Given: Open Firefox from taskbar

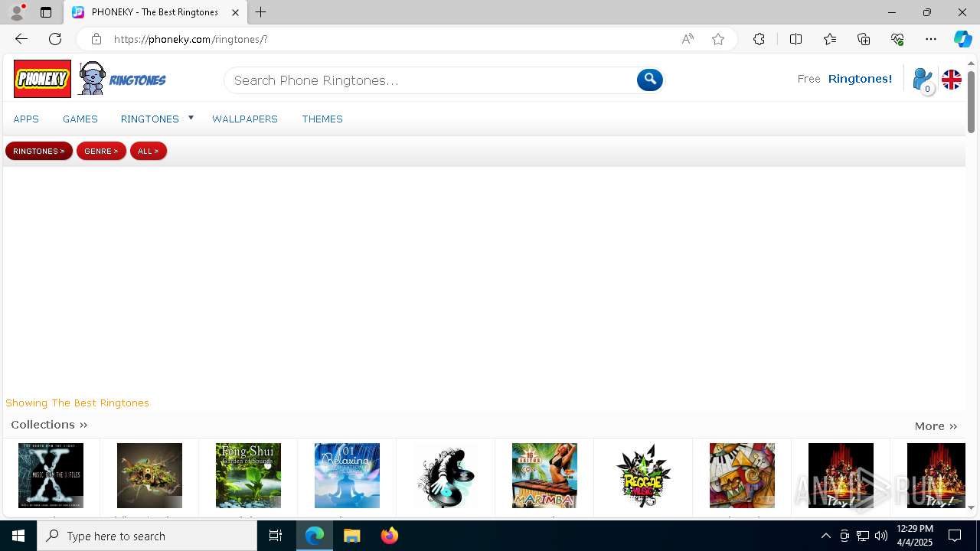Looking at the screenshot, I should tap(389, 536).
